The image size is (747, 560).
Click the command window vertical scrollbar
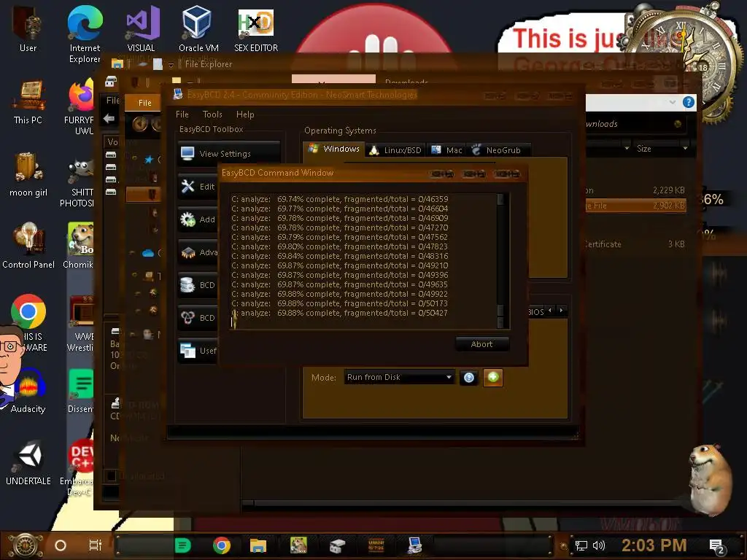coord(500,260)
